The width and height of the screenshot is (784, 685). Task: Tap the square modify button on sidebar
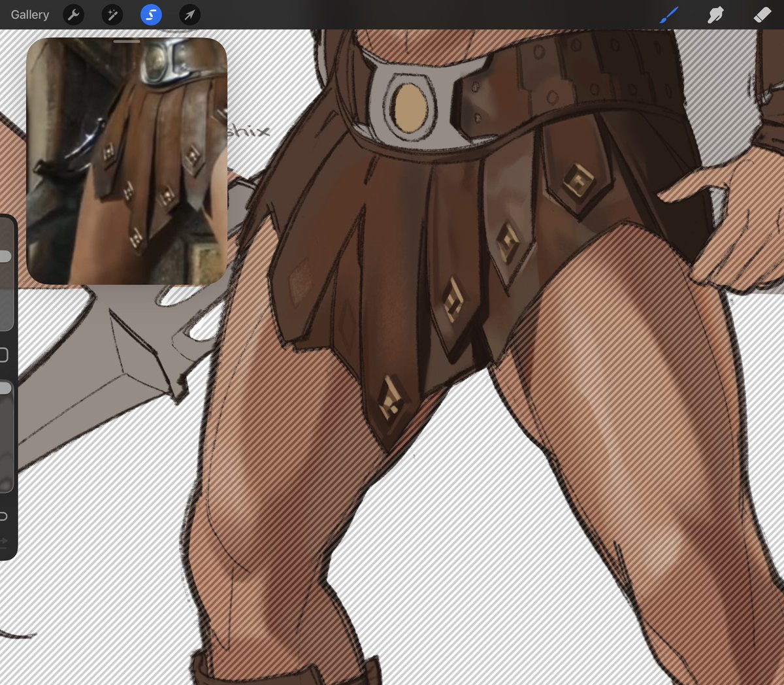pyautogui.click(x=3, y=355)
